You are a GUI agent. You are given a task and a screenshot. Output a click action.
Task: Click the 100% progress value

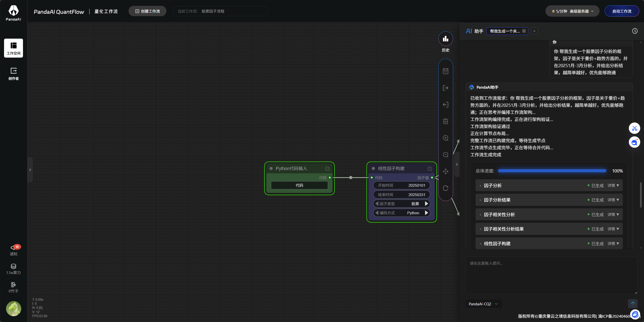point(617,171)
